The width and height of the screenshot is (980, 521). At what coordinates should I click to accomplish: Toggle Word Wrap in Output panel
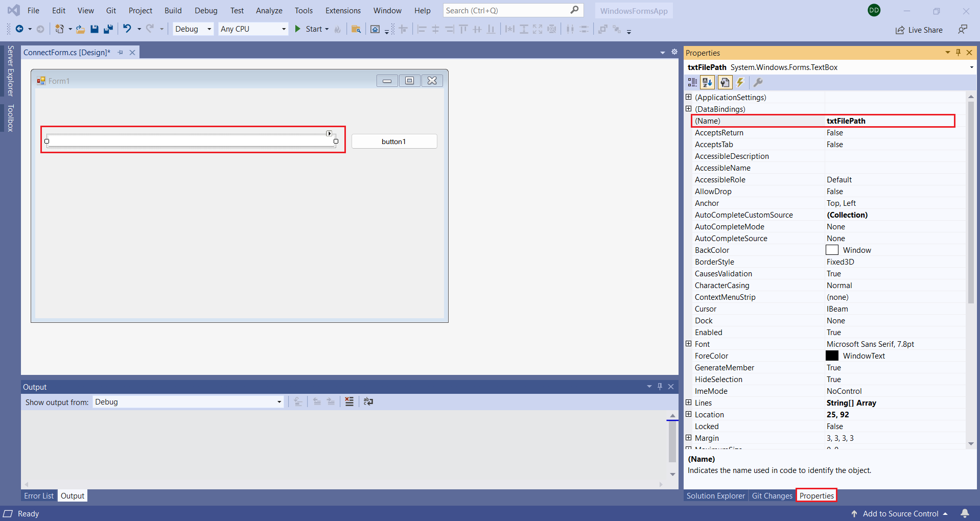[x=368, y=402]
